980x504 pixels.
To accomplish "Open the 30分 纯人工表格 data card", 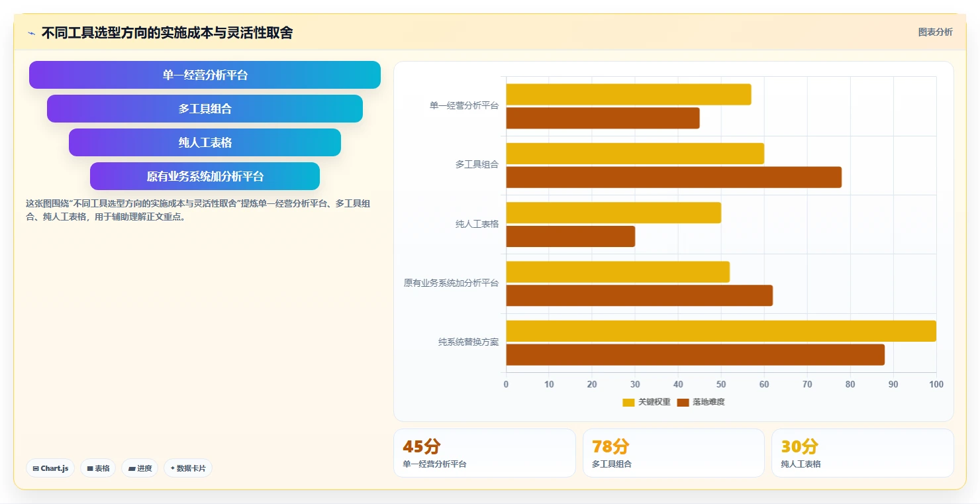I will (862, 453).
